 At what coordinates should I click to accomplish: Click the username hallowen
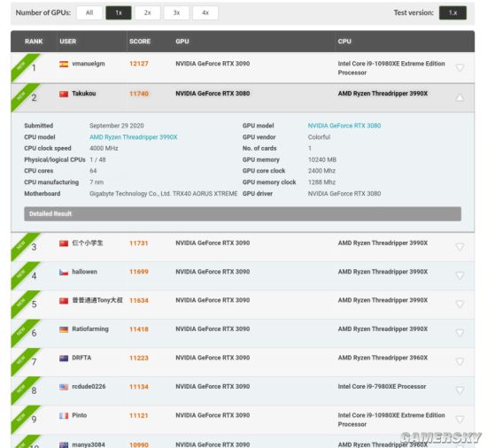[x=84, y=272]
